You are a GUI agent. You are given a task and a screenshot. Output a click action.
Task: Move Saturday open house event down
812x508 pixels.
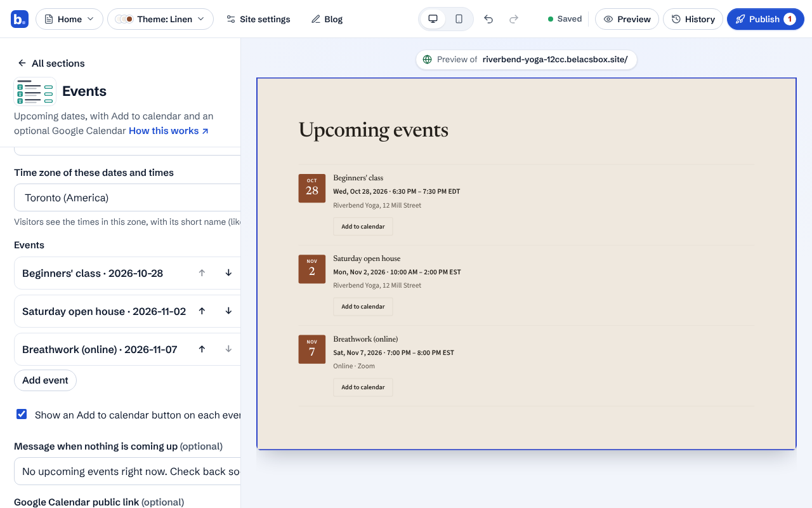pos(228,311)
